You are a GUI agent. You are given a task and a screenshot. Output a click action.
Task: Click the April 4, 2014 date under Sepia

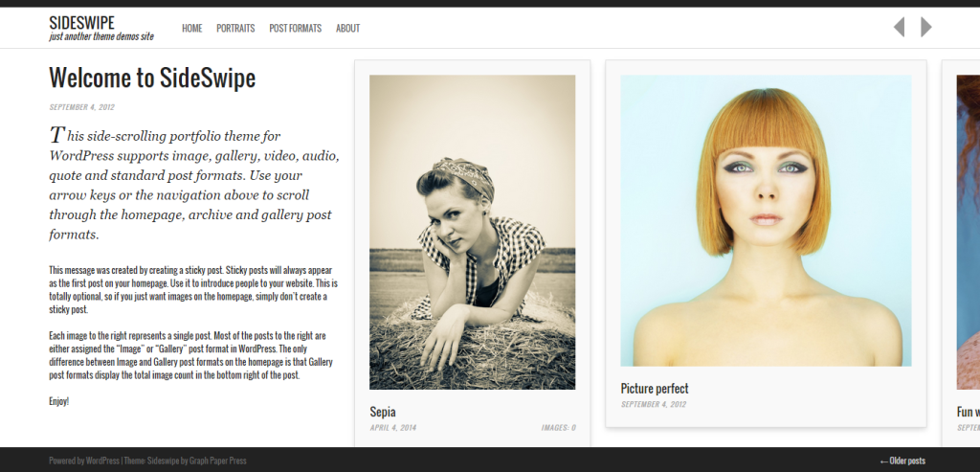(392, 428)
